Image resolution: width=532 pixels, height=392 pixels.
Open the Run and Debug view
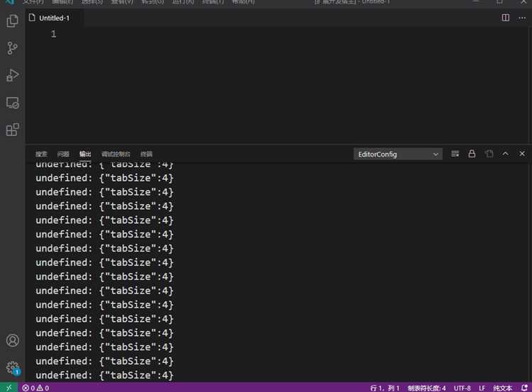pyautogui.click(x=12, y=75)
